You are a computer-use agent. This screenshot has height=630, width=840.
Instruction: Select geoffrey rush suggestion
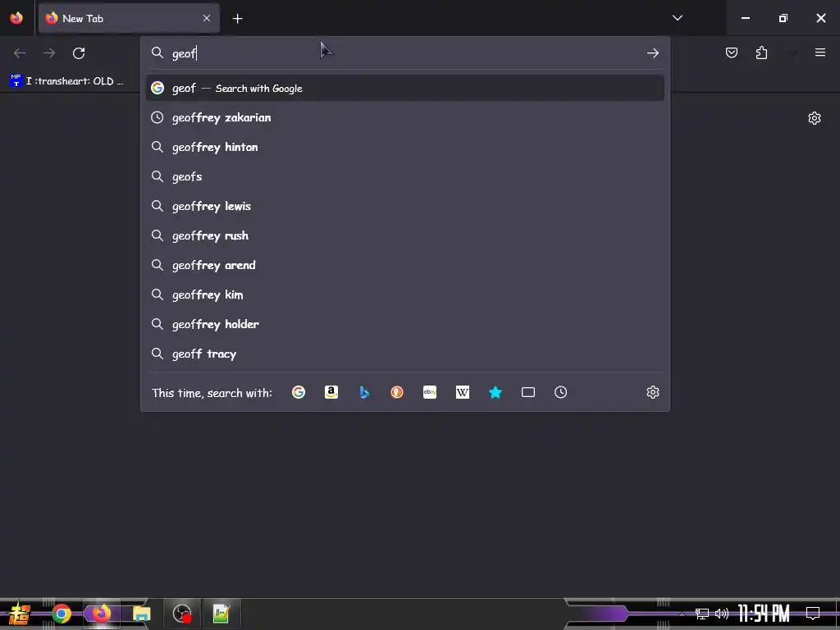tap(405, 235)
